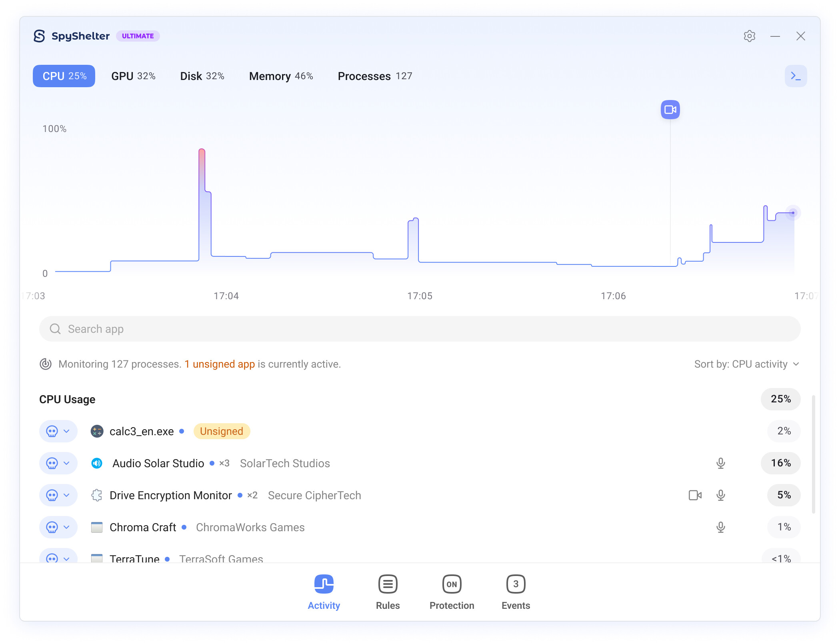
Task: Open the Events tab
Action: [516, 593]
